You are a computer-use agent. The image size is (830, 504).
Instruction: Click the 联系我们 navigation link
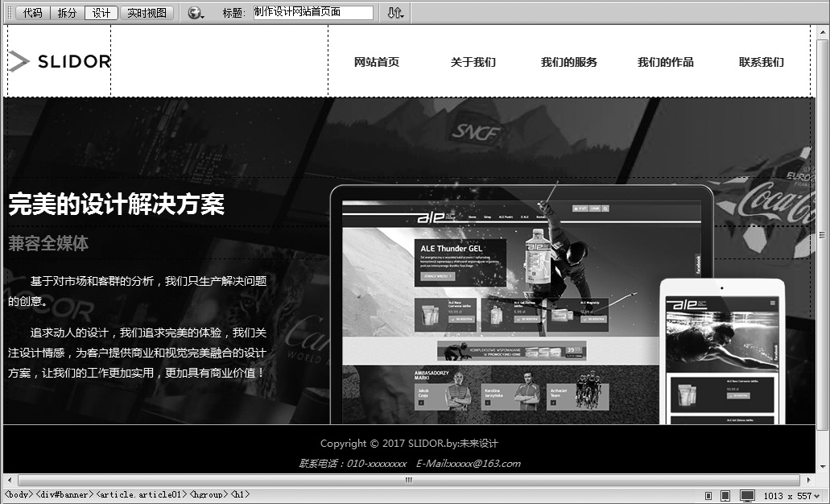[762, 62]
